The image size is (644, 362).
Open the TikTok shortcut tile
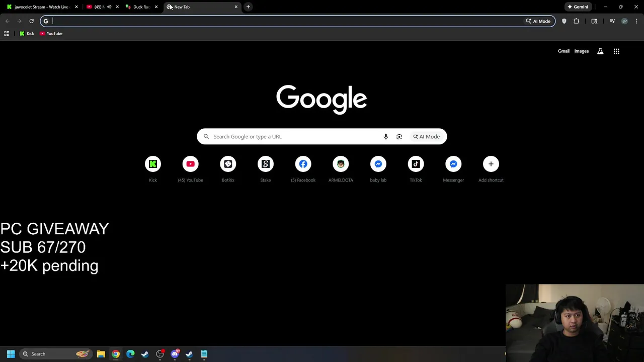click(x=416, y=169)
